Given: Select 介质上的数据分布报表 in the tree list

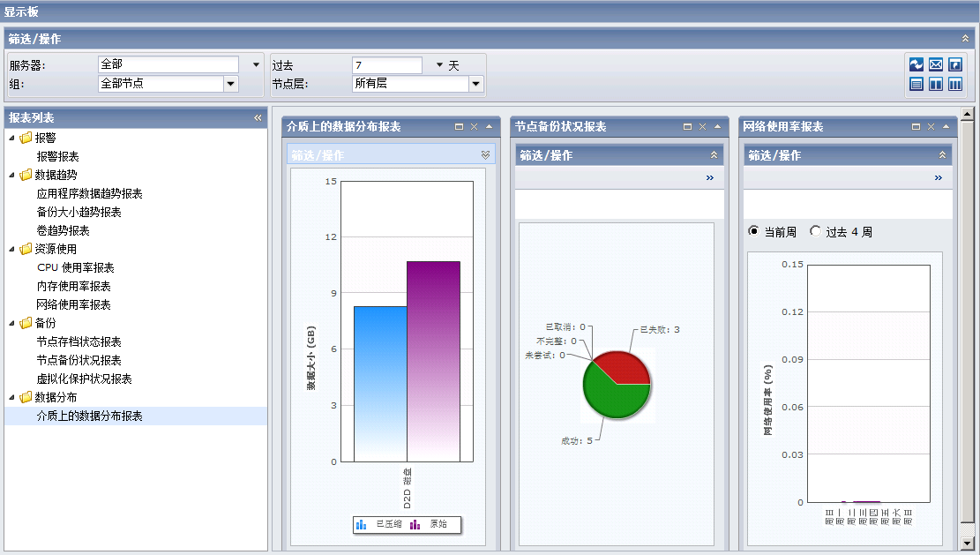Looking at the screenshot, I should [89, 416].
